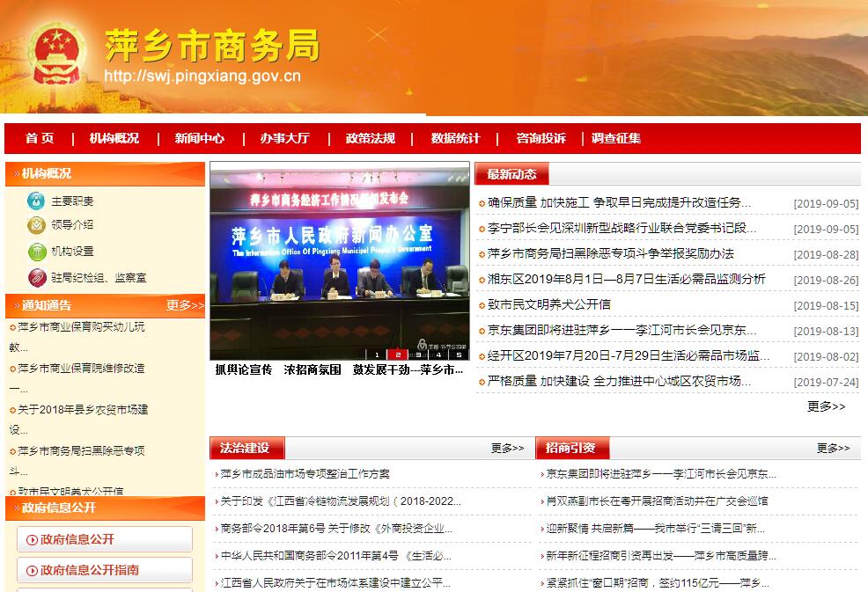Jump to carousel slide 5
This screenshot has width=868, height=592.
click(x=459, y=354)
